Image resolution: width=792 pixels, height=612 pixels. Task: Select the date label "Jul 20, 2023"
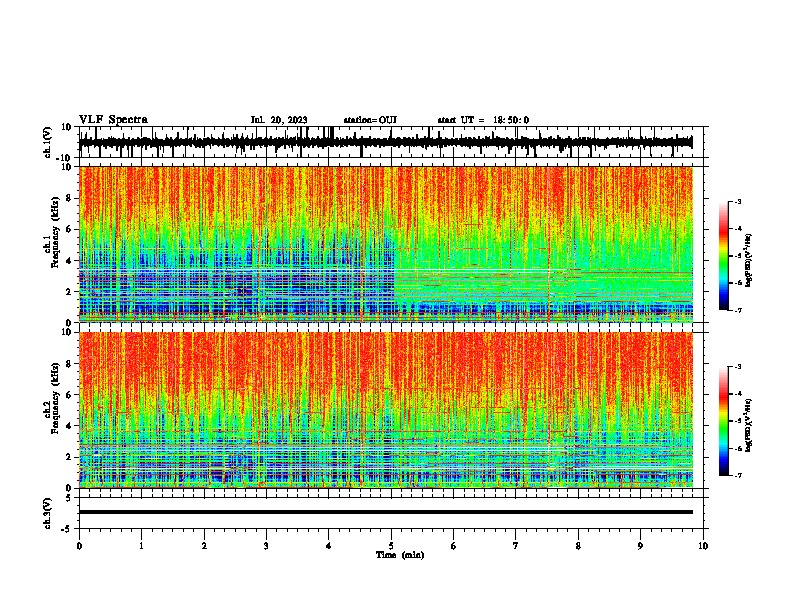click(279, 120)
